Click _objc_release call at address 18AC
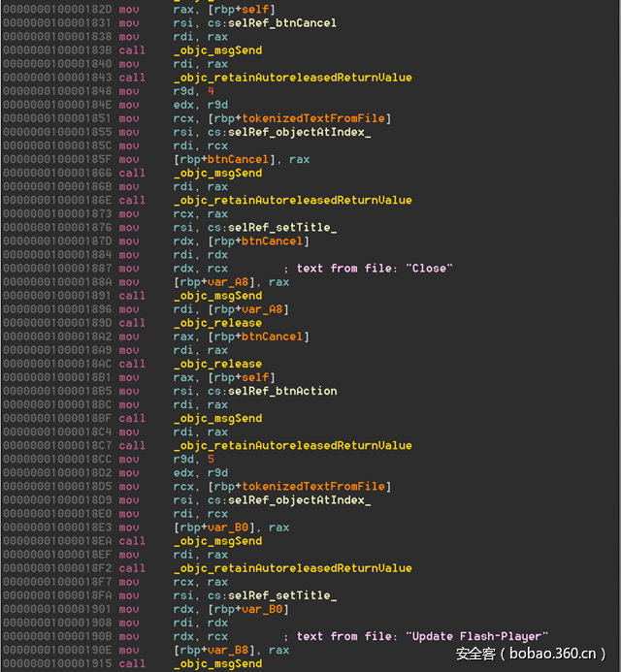 217,364
